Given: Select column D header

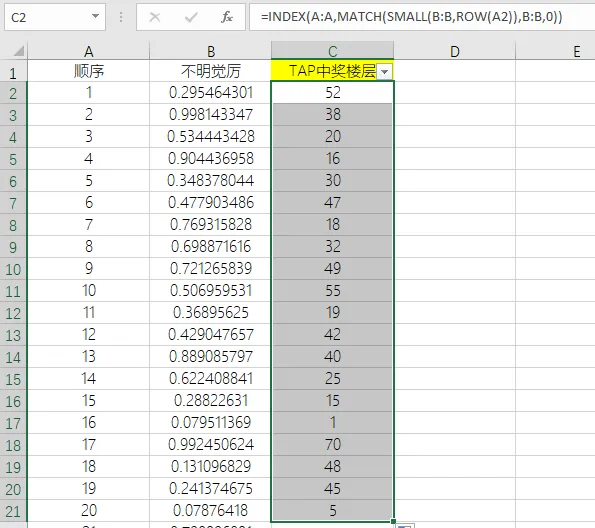Looking at the screenshot, I should click(x=455, y=51).
